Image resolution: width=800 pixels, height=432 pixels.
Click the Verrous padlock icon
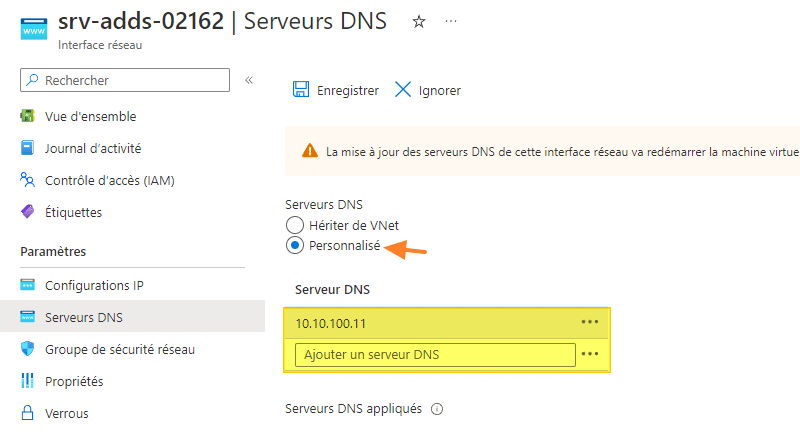(28, 413)
